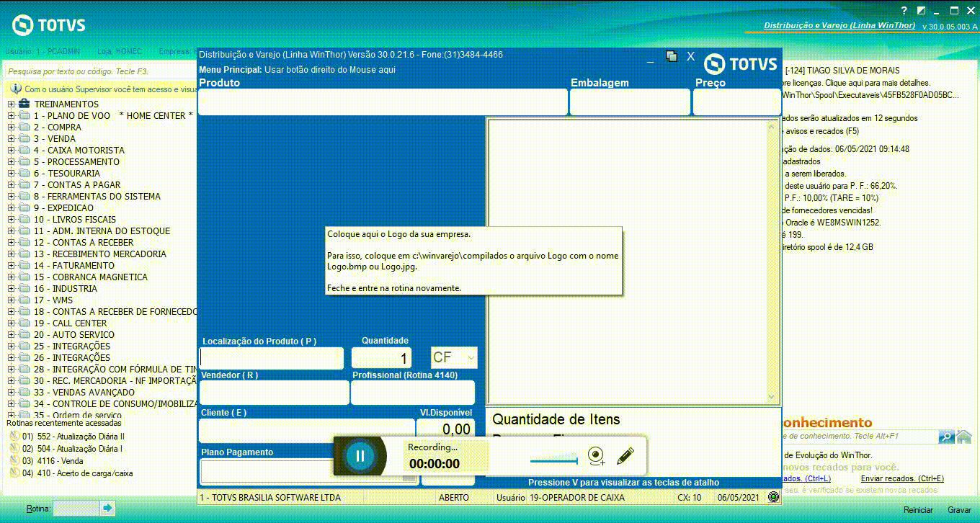Focus the Localização do Produto (P) field
The image size is (980, 523).
coord(272,358)
